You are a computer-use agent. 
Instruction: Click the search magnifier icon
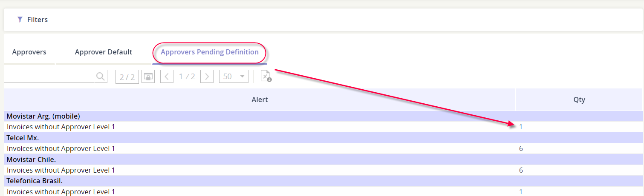[100, 77]
